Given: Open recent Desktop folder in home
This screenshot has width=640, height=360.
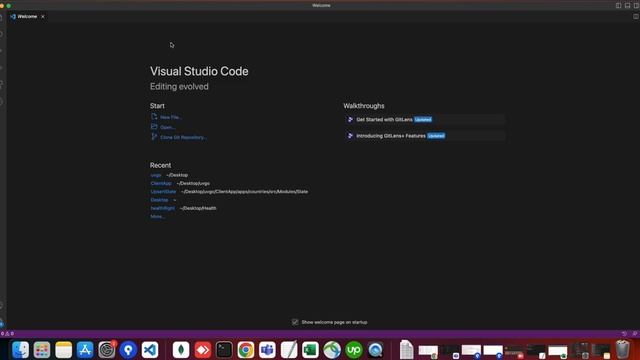Looking at the screenshot, I should coord(159,200).
